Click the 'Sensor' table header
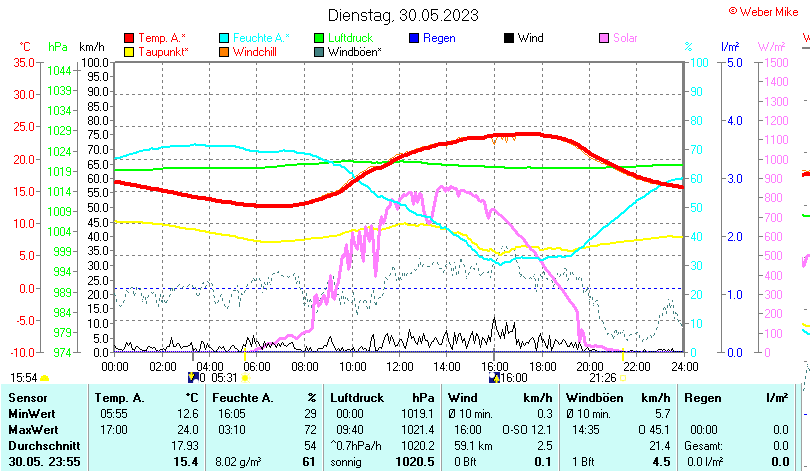The height and width of the screenshot is (471, 810). 28,398
